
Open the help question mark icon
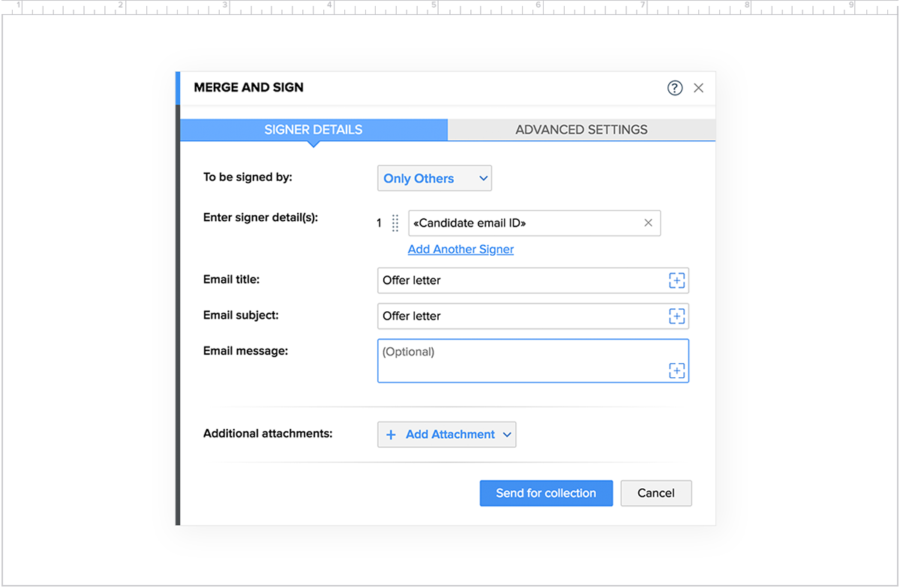[x=675, y=88]
